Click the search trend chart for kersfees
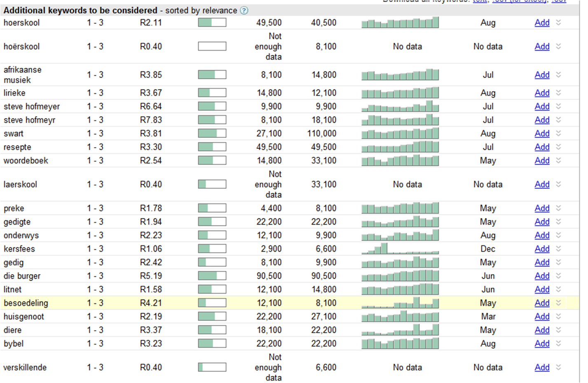Viewport: 588px width, 383px height. coord(400,249)
